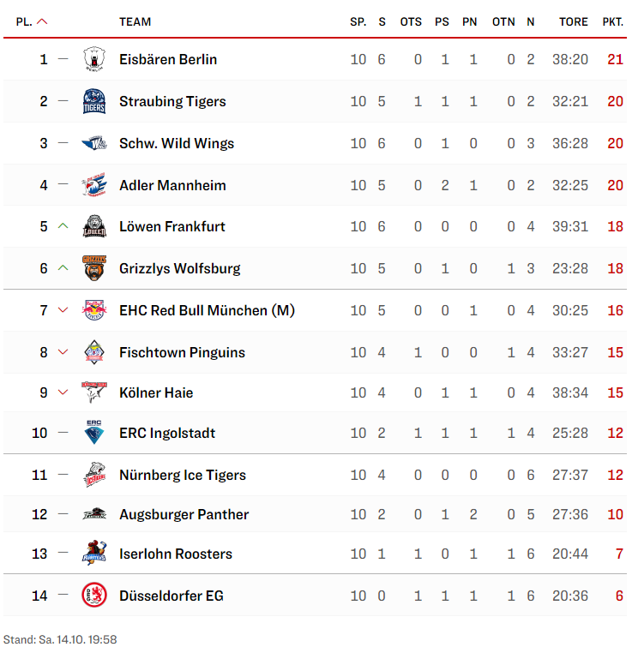644x647 pixels.
Task: Click the Adler Mannheim team logo
Action: (x=93, y=186)
